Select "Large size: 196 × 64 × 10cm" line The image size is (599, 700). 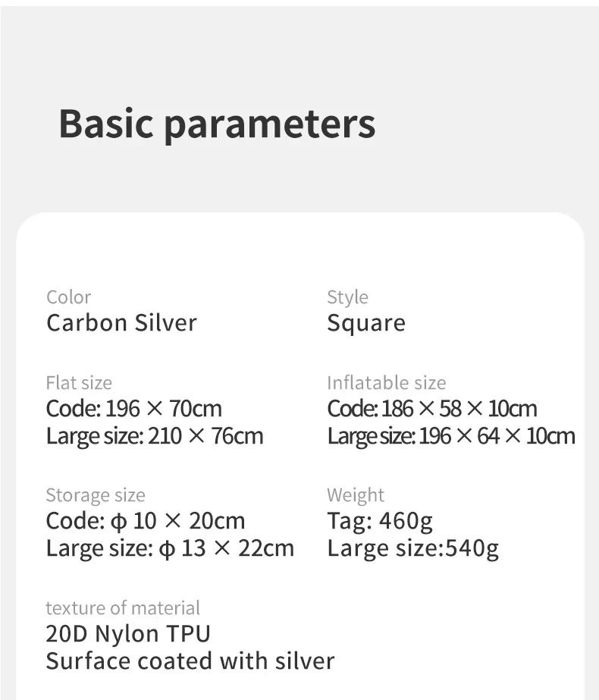[450, 436]
